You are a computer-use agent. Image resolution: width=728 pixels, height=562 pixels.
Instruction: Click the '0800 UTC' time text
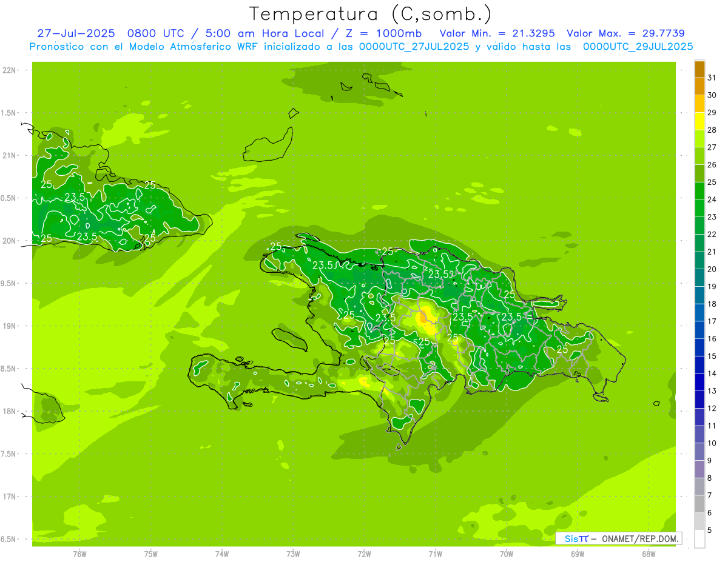coord(157,33)
